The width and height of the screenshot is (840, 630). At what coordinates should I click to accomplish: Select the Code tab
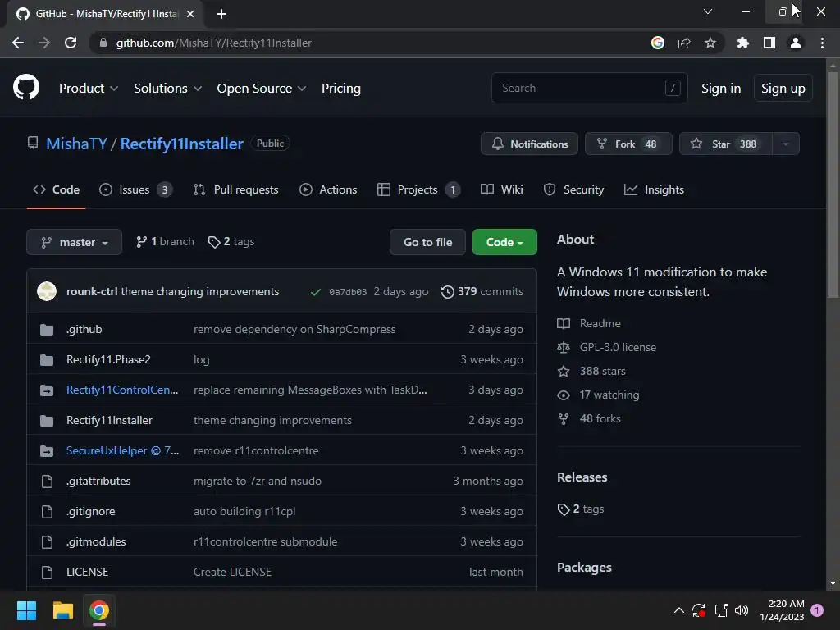[x=57, y=189]
